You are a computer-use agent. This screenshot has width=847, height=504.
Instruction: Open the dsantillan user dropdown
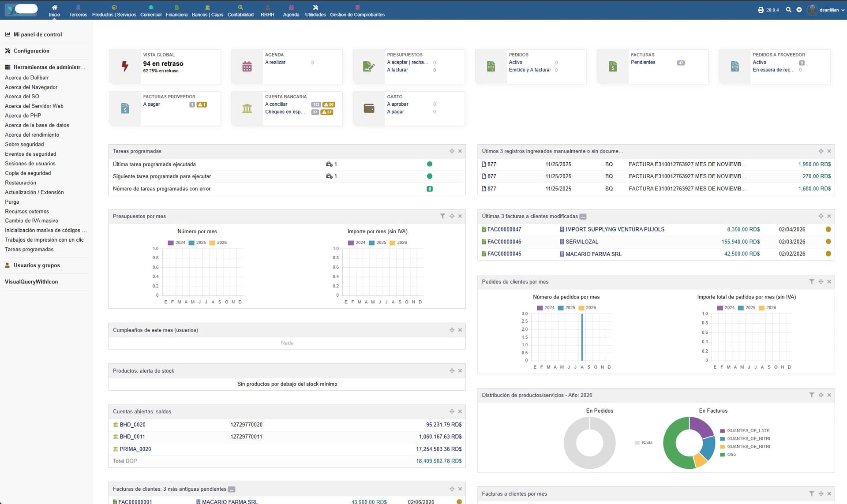[828, 10]
